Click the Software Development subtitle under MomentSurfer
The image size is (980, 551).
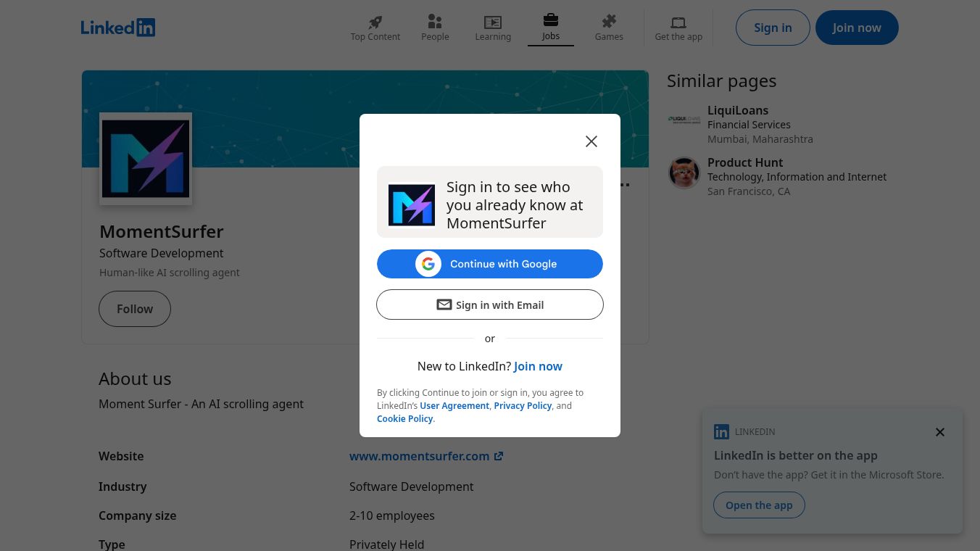161,253
